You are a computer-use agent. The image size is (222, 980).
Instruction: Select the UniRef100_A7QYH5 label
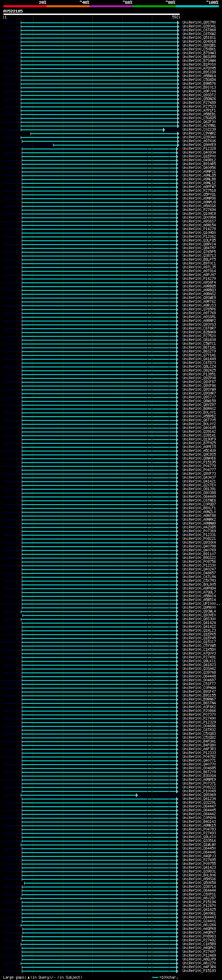(199, 68)
